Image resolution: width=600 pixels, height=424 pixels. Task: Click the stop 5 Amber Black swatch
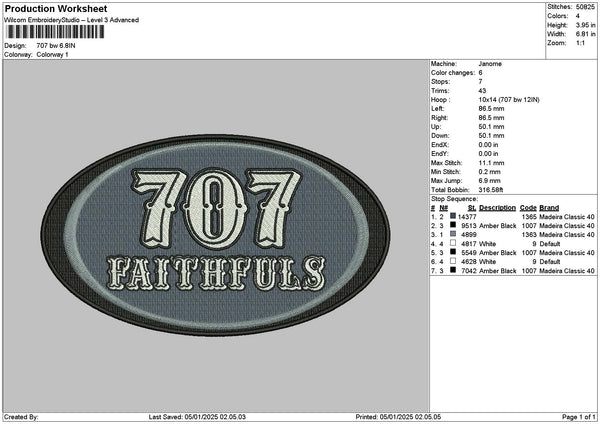(453, 252)
